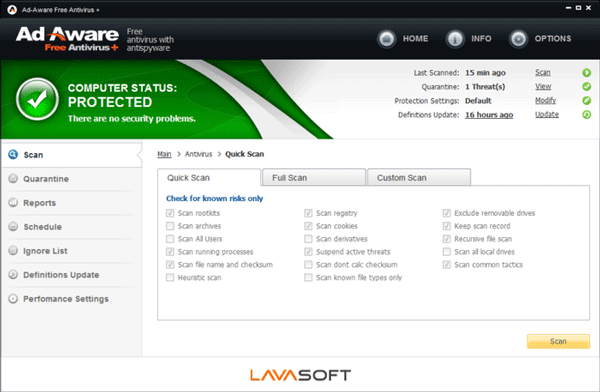The width and height of the screenshot is (600, 392).
Task: Click the green arrow icon next to Scan
Action: [x=586, y=72]
